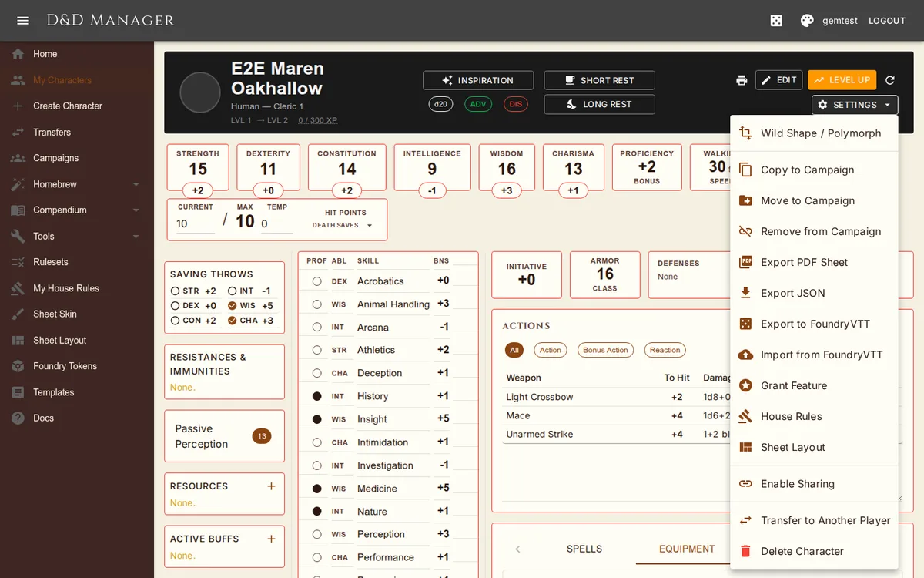Viewport: 924px width, 578px height.
Task: Toggle Acrobatics skill proficiency circle
Action: pyautogui.click(x=316, y=281)
